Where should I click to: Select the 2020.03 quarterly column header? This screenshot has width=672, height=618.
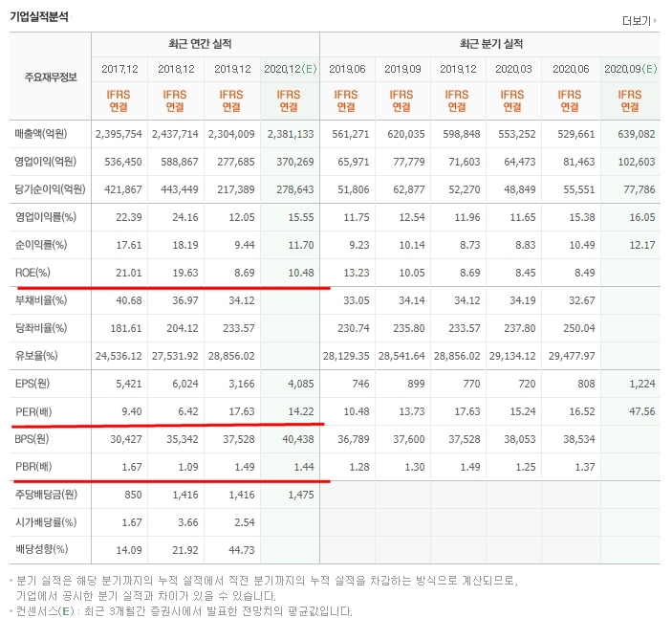(x=513, y=69)
